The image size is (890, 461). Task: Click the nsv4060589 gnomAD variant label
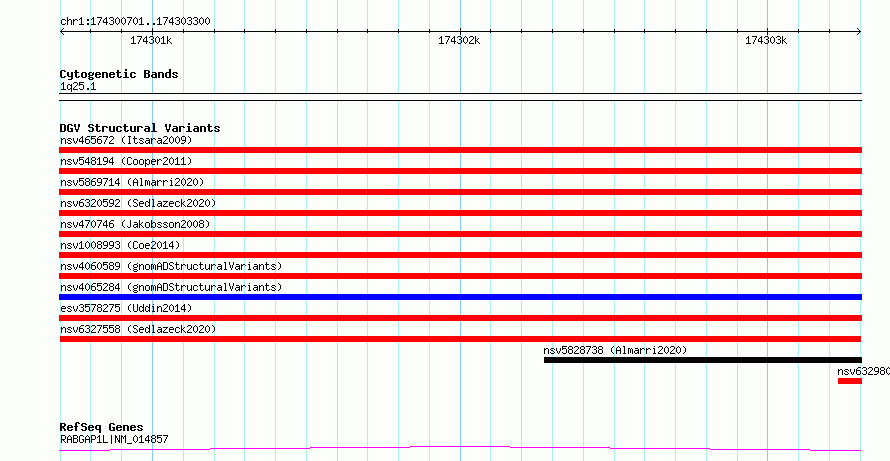pyautogui.click(x=171, y=266)
